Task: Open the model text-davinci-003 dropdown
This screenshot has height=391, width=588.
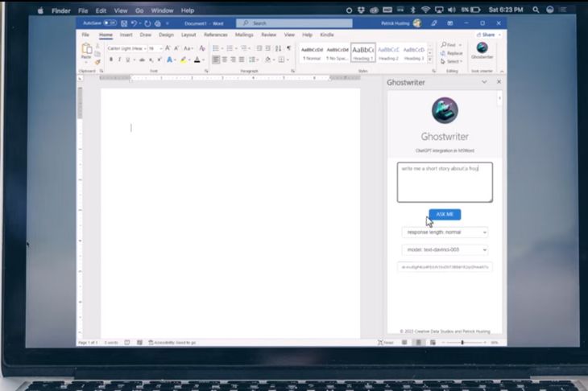Action: (x=445, y=249)
